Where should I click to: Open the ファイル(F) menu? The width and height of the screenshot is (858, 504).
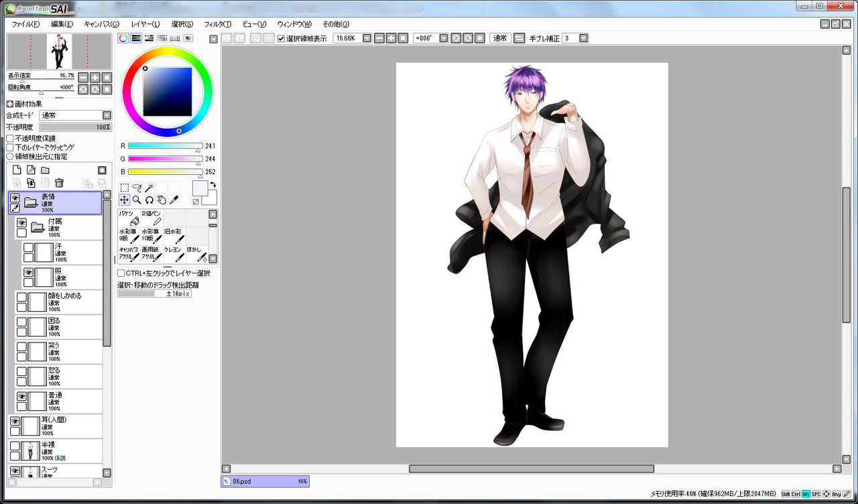coord(25,24)
